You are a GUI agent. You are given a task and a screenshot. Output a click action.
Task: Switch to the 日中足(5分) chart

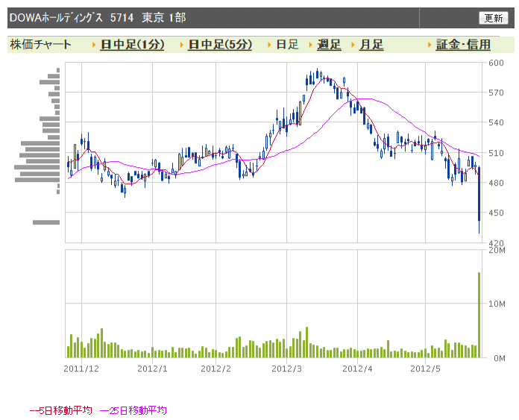220,44
